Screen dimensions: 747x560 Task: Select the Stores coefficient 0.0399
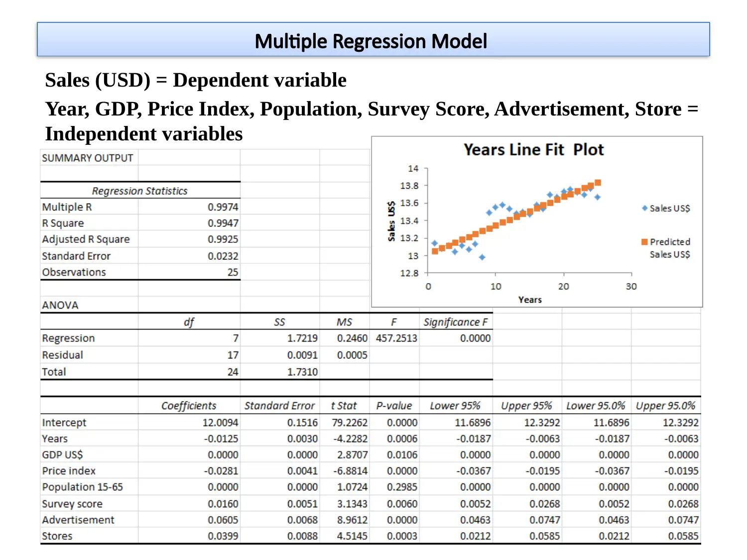point(223,536)
